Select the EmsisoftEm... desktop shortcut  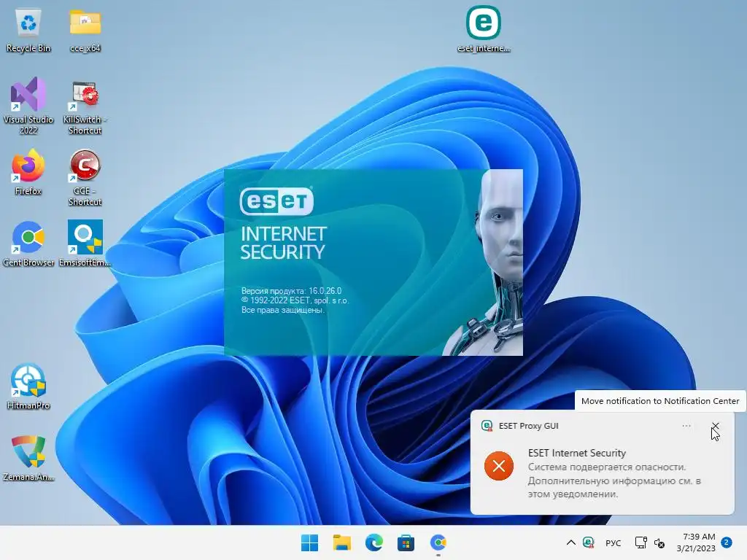pos(85,244)
